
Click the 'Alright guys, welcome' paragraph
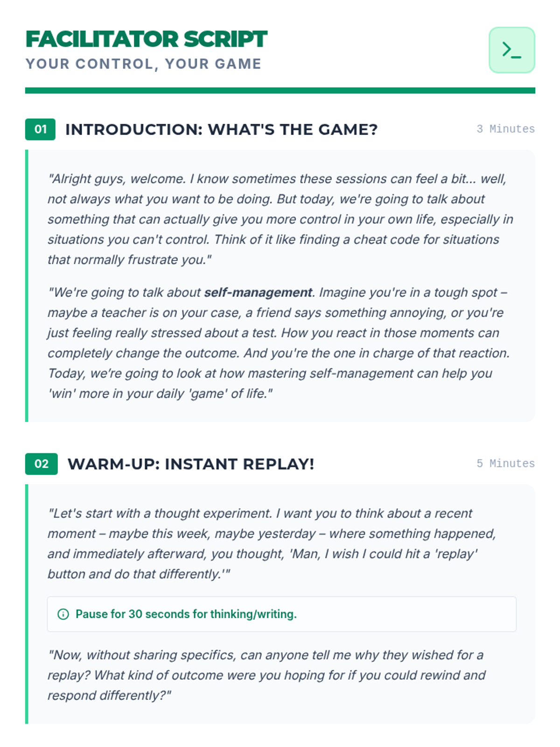280,219
